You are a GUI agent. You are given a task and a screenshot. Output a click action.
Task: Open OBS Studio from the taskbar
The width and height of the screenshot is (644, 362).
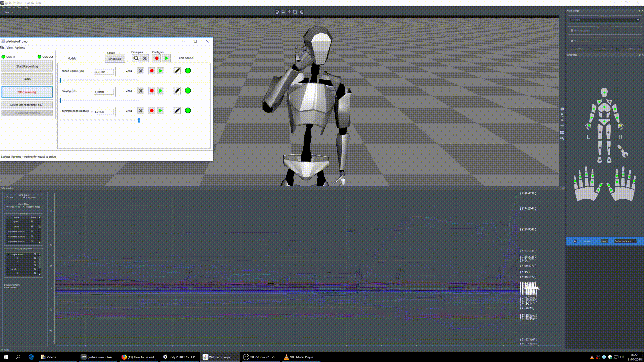point(260,357)
